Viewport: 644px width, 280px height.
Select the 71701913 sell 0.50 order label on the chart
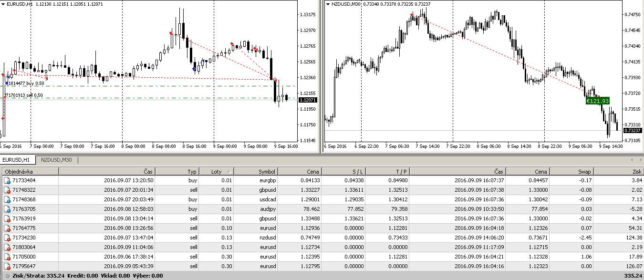click(25, 95)
